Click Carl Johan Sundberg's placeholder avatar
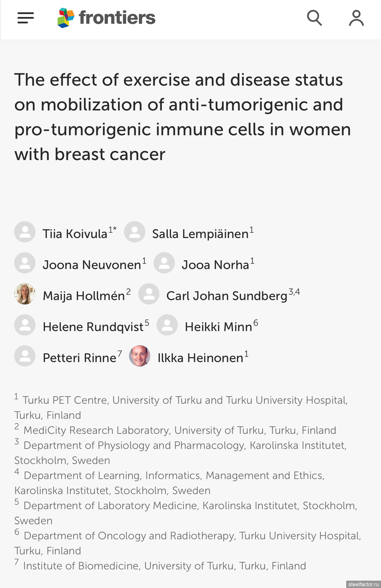This screenshot has width=381, height=588. pos(149,294)
